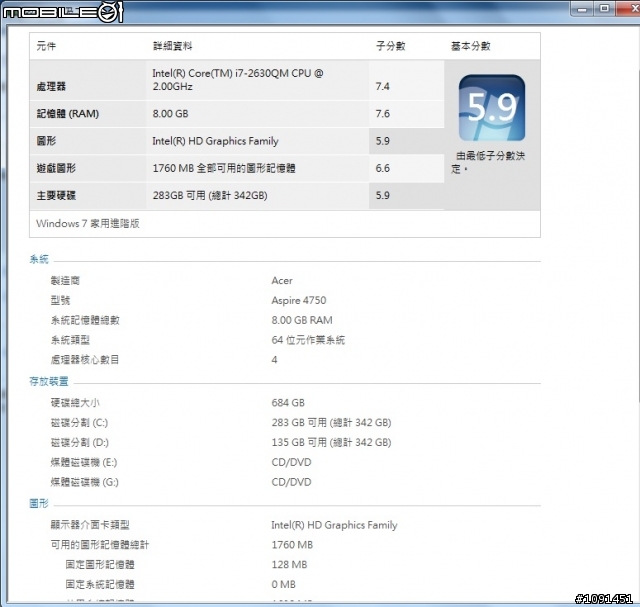Select the 283GB primary hard disk score 5.9

[x=382, y=196]
